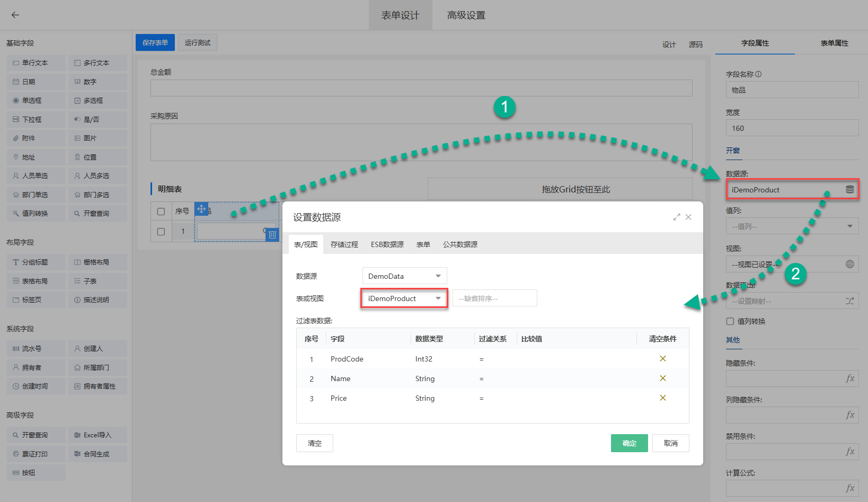Enable the 值列转换 checkbox
Viewport: 868px width, 502px height.
point(730,321)
